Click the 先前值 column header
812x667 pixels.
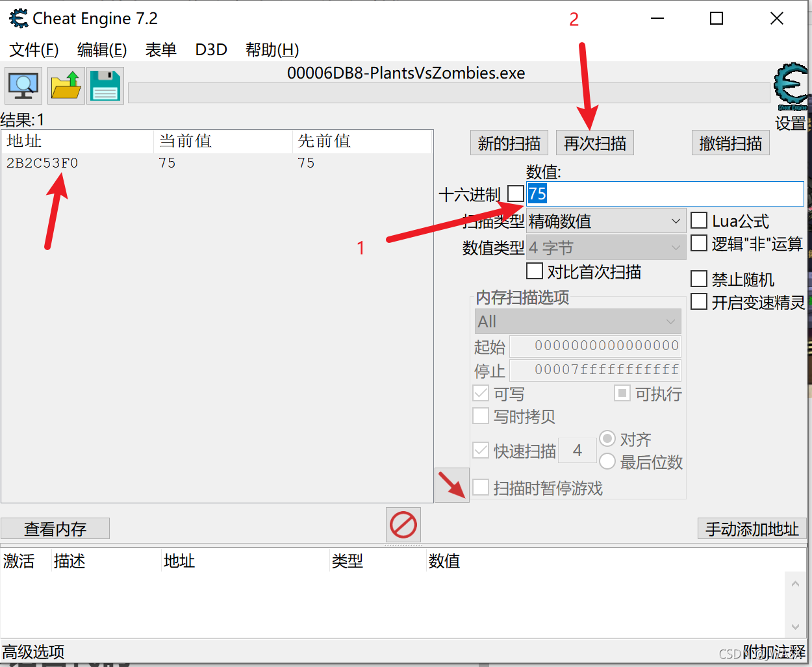[362, 141]
